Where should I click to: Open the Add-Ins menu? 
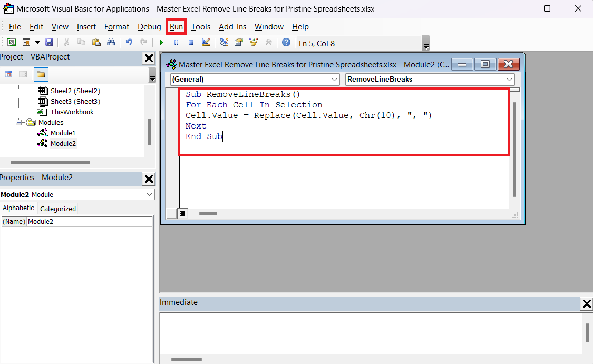(232, 27)
